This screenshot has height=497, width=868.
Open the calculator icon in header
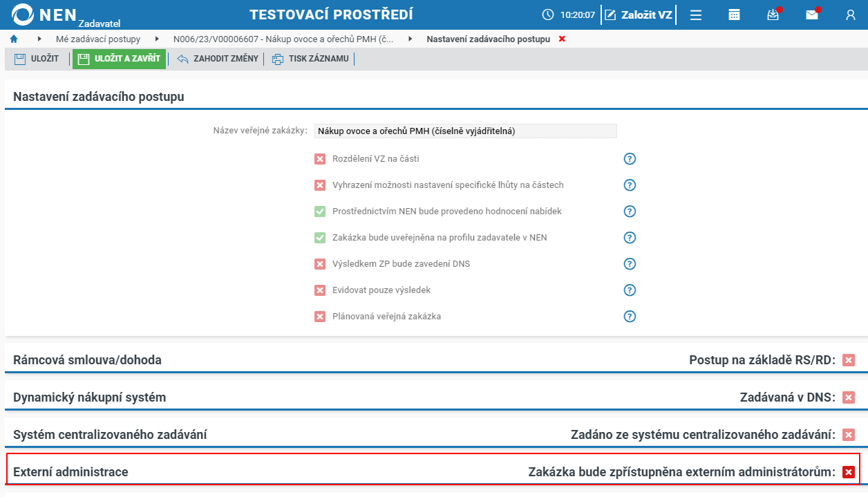[x=735, y=15]
